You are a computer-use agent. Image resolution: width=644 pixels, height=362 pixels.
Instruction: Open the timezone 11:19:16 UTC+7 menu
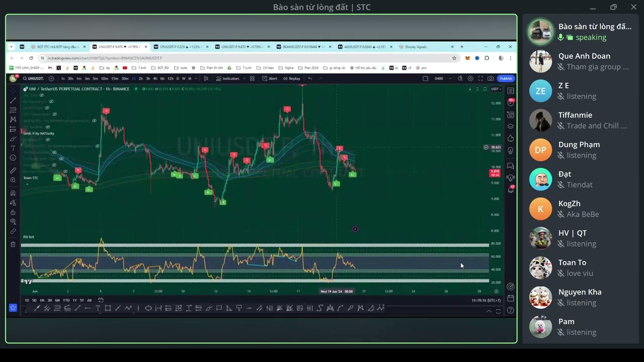pos(486,300)
